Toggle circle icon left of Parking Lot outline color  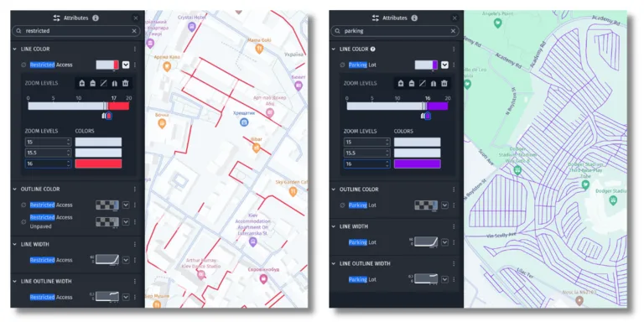[x=342, y=205]
